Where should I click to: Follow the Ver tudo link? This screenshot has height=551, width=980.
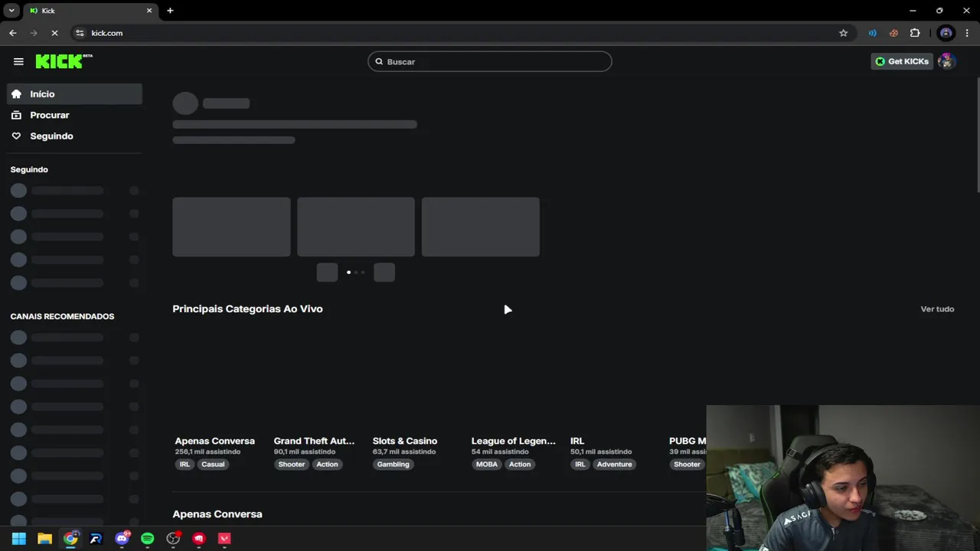pyautogui.click(x=937, y=309)
